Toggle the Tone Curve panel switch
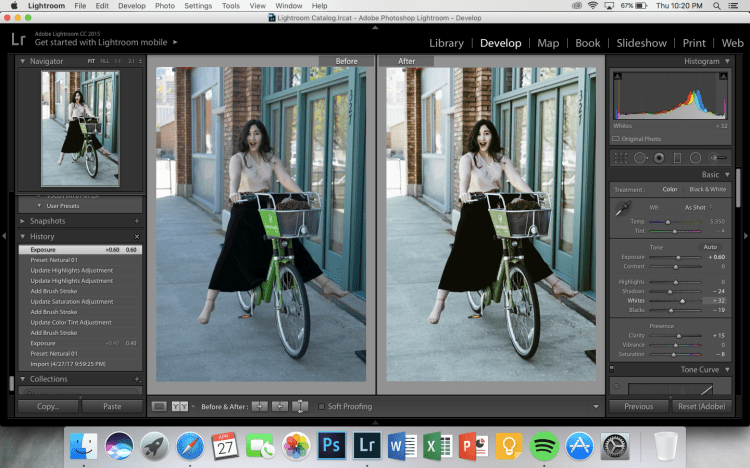750x468 pixels. click(612, 369)
